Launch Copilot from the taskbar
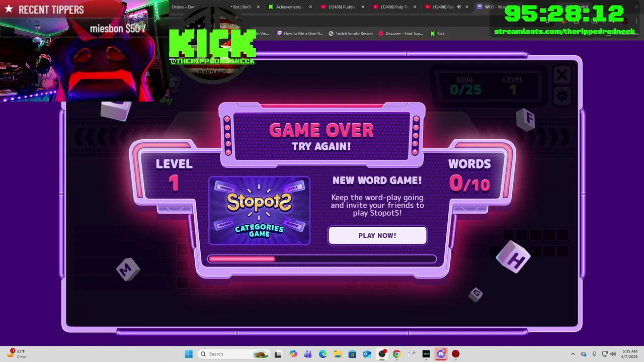The image size is (644, 362). 293,354
